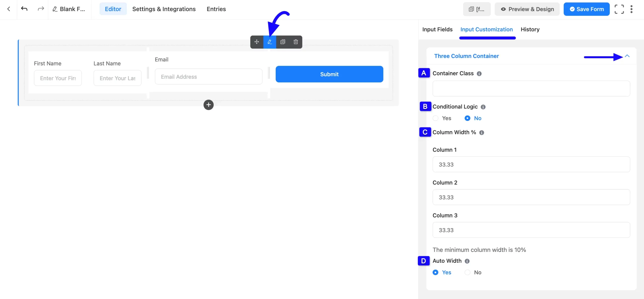
Task: Toggle fullscreen editor mode
Action: tap(619, 9)
